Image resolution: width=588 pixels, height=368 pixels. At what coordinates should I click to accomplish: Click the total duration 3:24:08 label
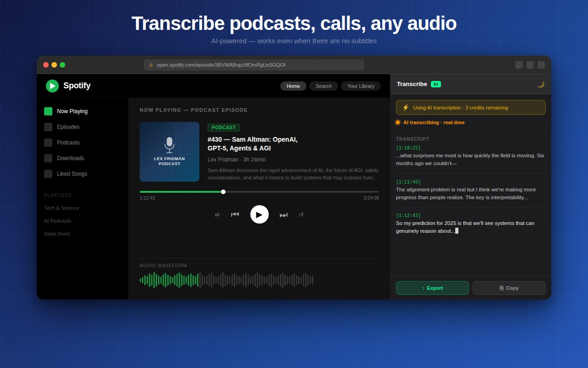(371, 198)
